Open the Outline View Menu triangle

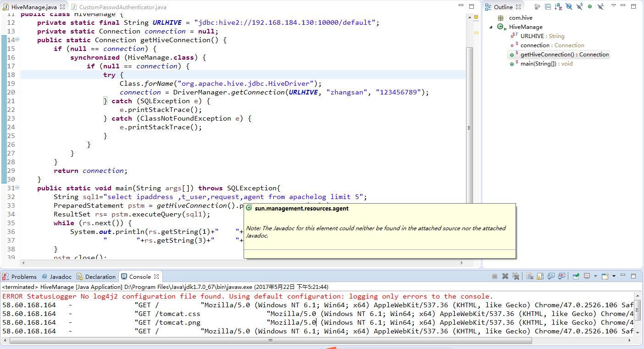click(614, 6)
